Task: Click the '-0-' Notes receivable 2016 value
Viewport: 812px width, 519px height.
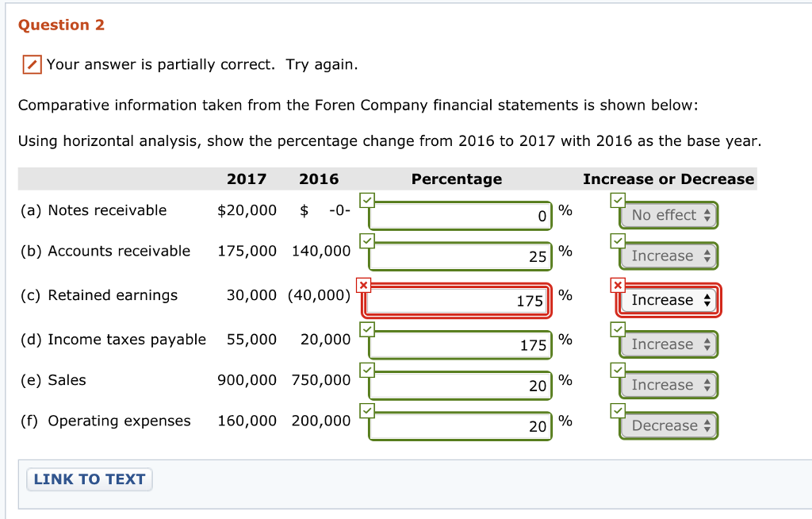Action: coord(339,210)
